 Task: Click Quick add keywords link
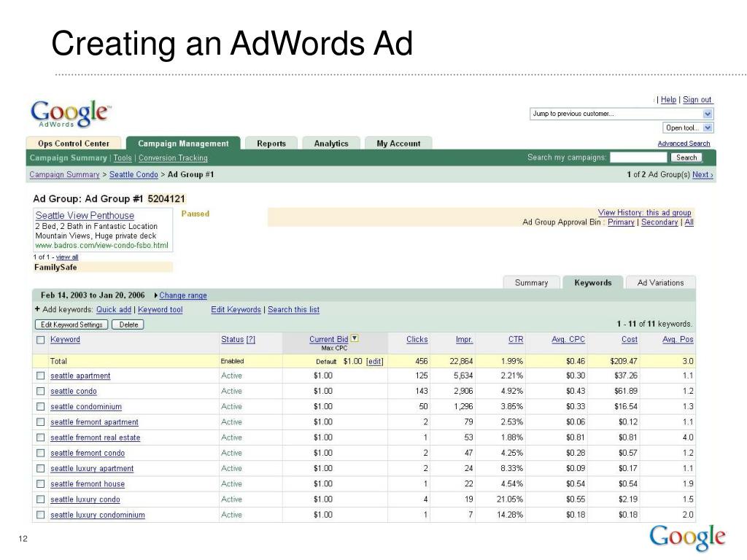(113, 309)
